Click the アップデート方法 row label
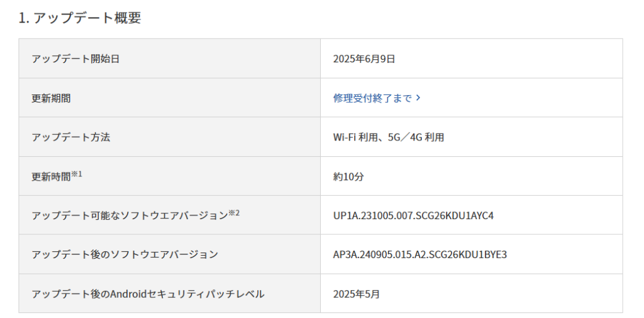The width and height of the screenshot is (644, 318). click(70, 137)
